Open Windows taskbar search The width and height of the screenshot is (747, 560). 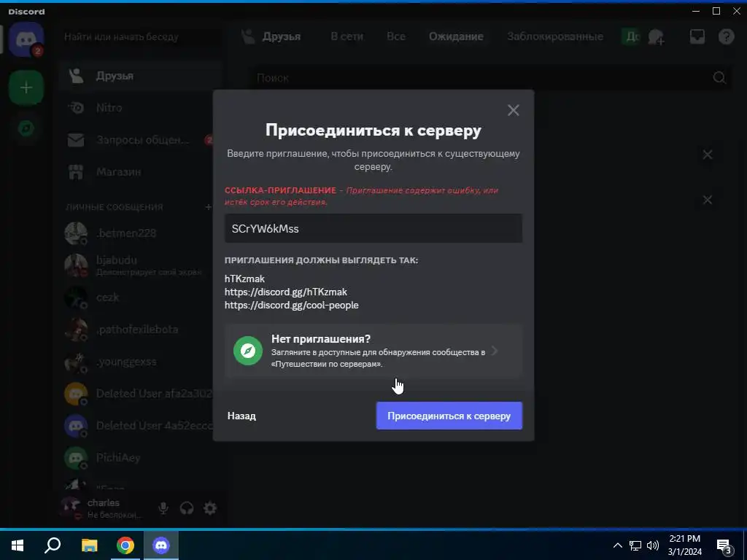53,545
